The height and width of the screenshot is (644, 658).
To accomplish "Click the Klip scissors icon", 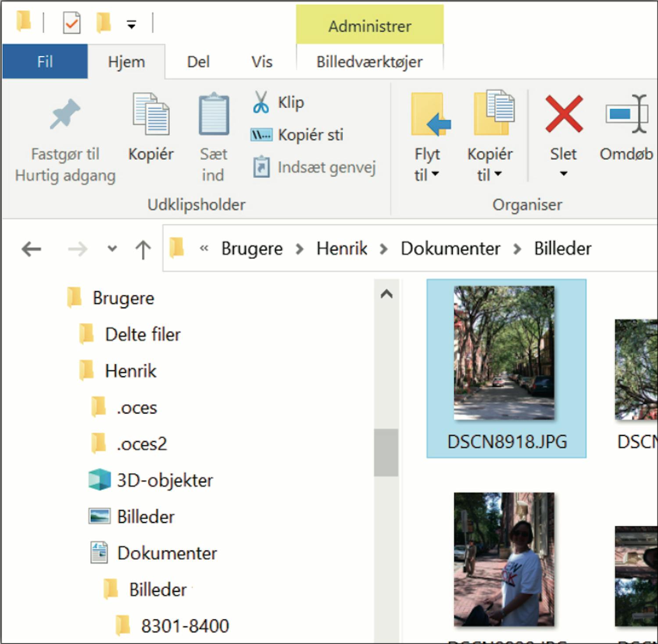I will tap(261, 102).
